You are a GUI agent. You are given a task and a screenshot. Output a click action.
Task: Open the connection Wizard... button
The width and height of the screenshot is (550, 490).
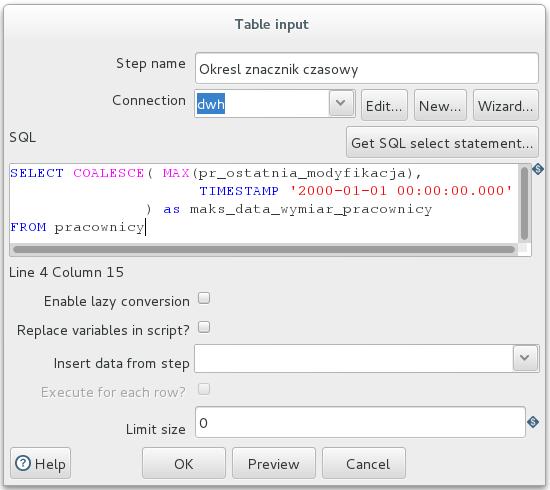(505, 105)
